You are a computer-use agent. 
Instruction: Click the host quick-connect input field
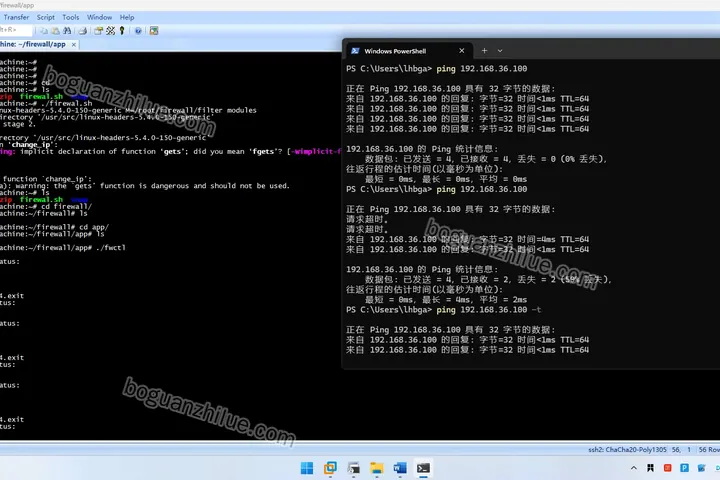16,30
